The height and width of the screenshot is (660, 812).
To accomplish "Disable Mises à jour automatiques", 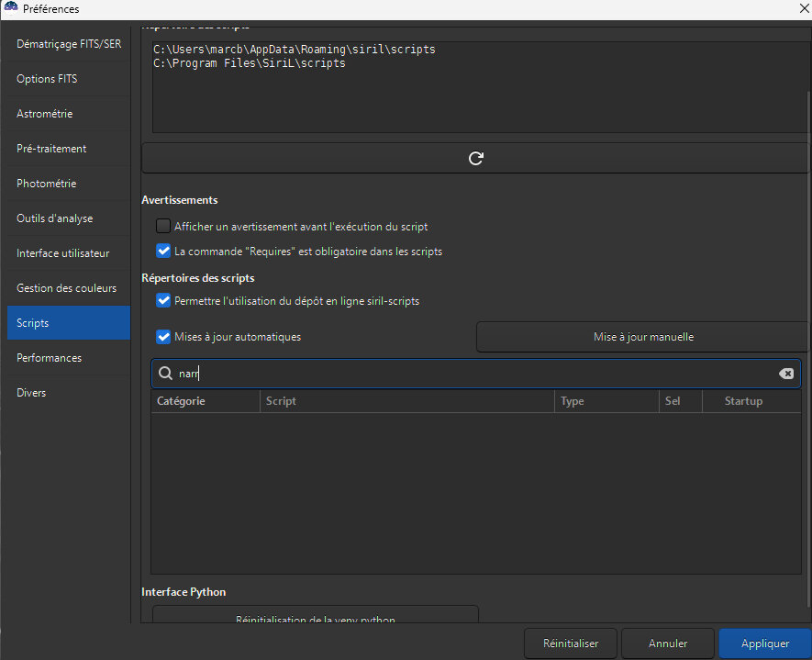I will pyautogui.click(x=163, y=337).
